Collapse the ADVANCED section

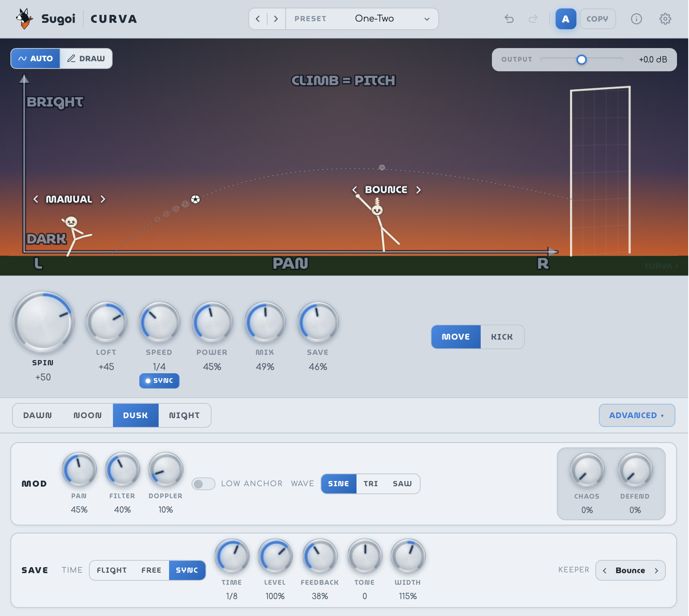[x=637, y=415]
